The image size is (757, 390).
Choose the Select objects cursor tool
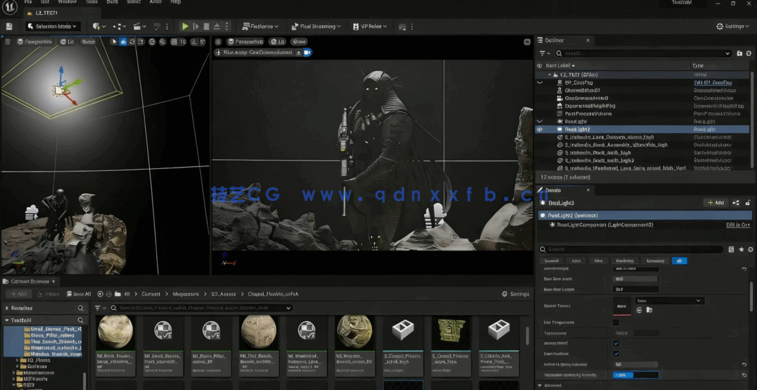(x=114, y=42)
